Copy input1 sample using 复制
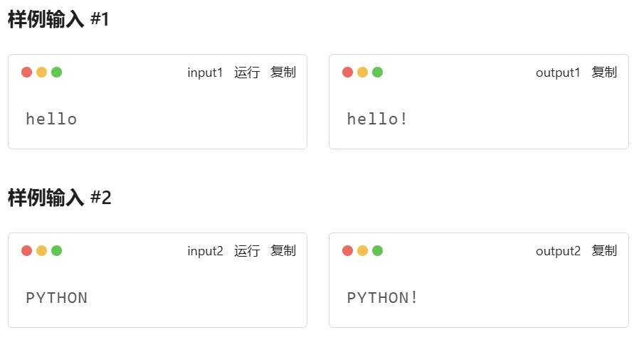This screenshot has height=347, width=644. [x=283, y=73]
